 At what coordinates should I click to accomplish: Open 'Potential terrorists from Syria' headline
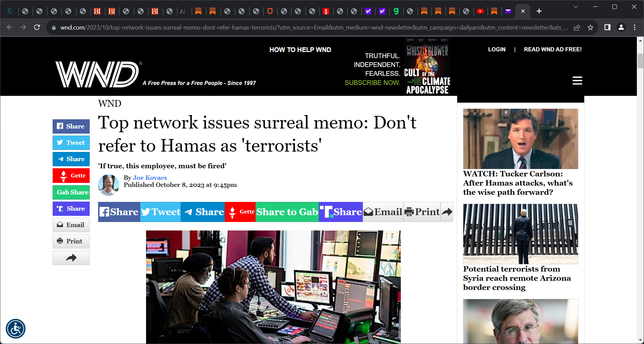[x=517, y=278]
